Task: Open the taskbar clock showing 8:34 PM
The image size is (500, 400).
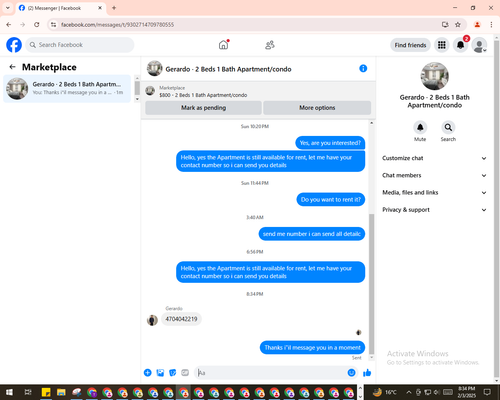Action: click(466, 392)
